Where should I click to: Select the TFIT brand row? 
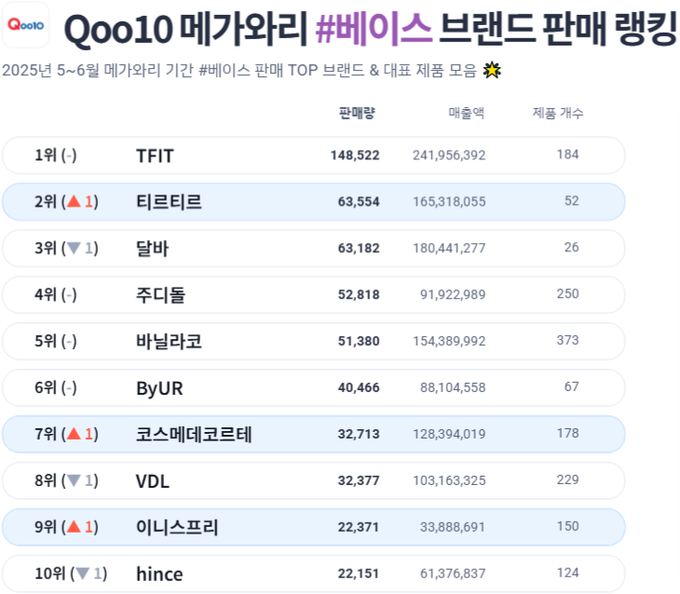pos(314,155)
